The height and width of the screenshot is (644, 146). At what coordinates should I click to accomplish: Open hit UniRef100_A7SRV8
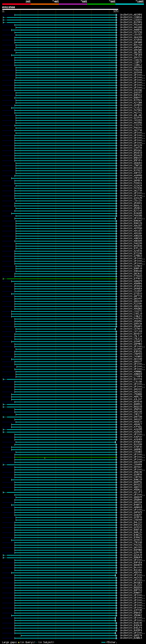click(x=131, y=40)
